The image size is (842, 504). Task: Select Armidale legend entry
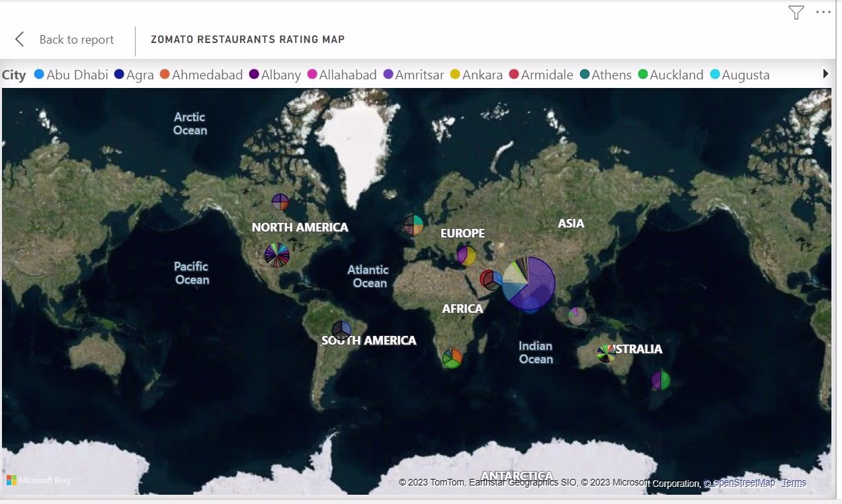(542, 75)
